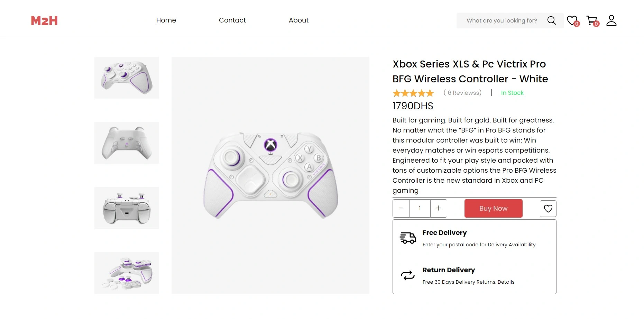Select the front-angle controller thumbnail

[127, 78]
